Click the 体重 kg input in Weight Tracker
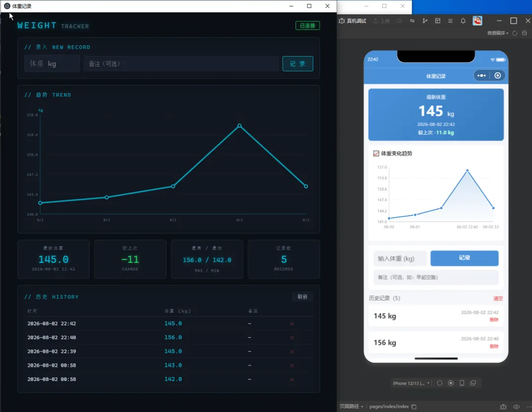The width and height of the screenshot is (532, 412). coord(52,64)
